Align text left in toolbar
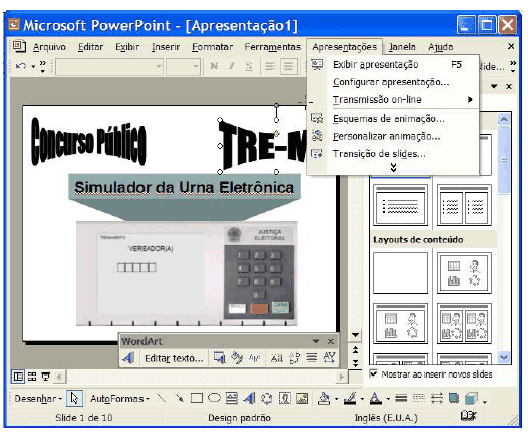Image resolution: width=528 pixels, height=433 pixels. click(270, 66)
